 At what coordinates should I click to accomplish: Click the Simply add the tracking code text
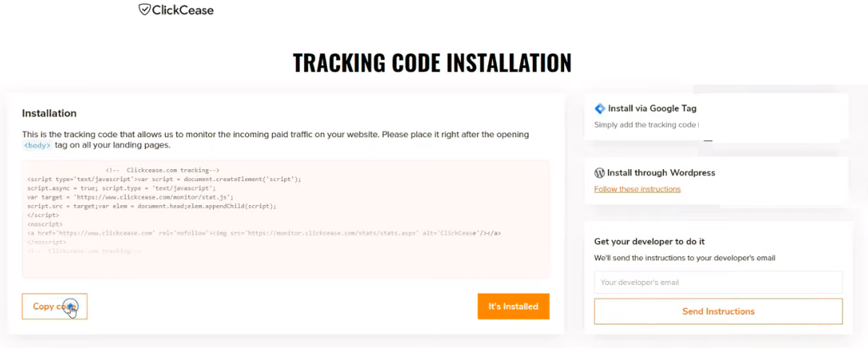646,125
